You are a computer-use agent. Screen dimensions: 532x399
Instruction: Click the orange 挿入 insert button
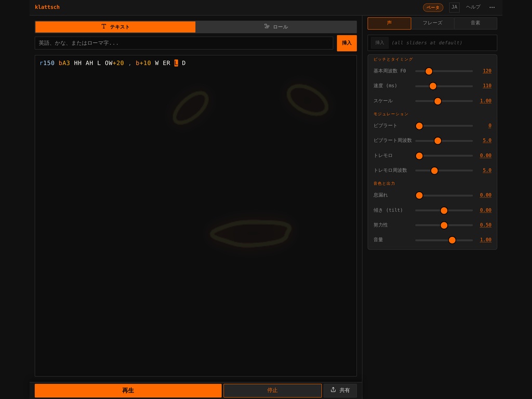click(x=347, y=43)
